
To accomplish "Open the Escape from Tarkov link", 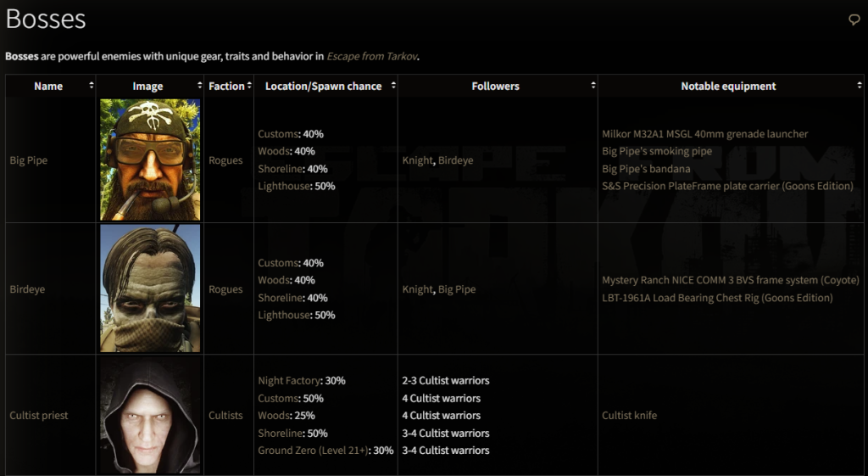I will [372, 57].
